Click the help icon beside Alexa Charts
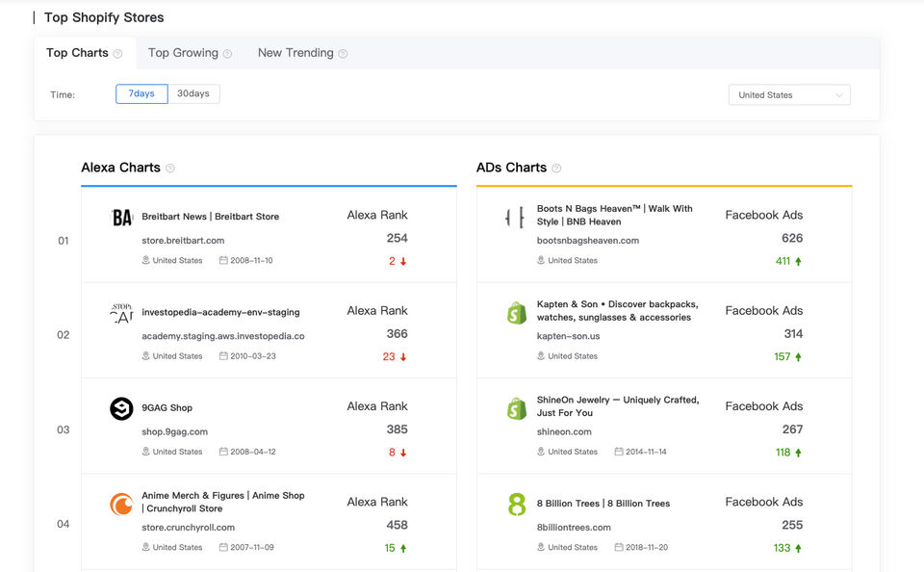The height and width of the screenshot is (572, 924). 170,169
